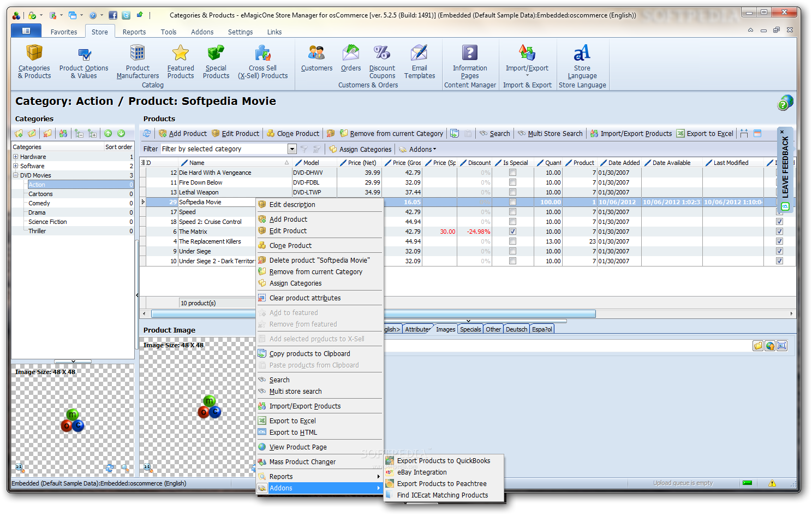Click the add category toolbar icon
This screenshot has width=812, height=515.
(x=19, y=133)
